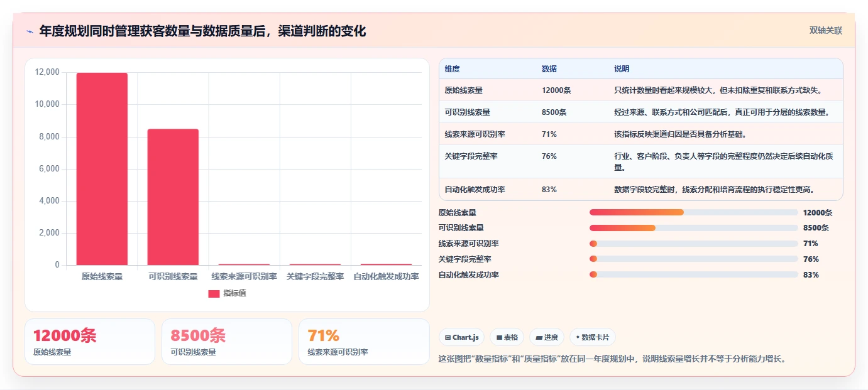Click the 12,000 y-axis label
The height and width of the screenshot is (390, 868).
point(47,72)
